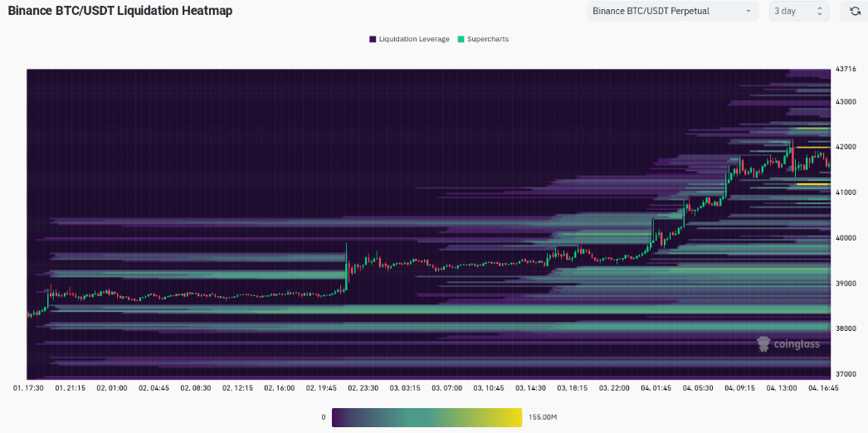
Task: Click the 03, 07:00 time axis label
Action: click(x=446, y=388)
